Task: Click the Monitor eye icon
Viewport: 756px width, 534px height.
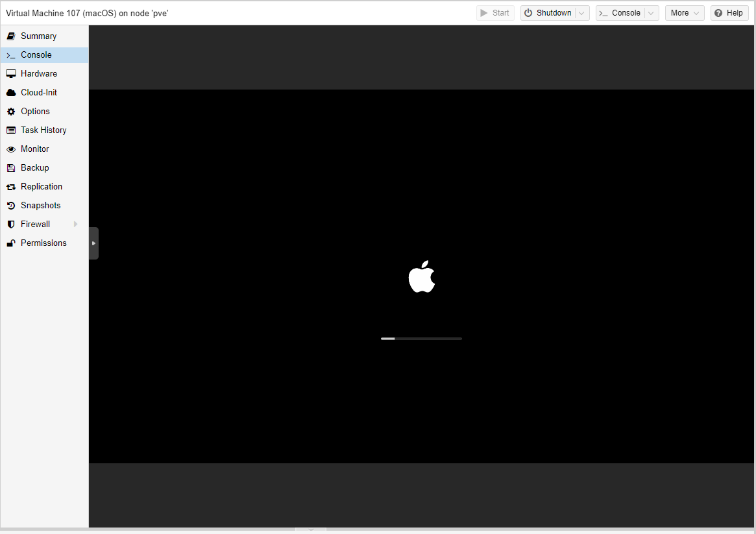Action: click(10, 149)
